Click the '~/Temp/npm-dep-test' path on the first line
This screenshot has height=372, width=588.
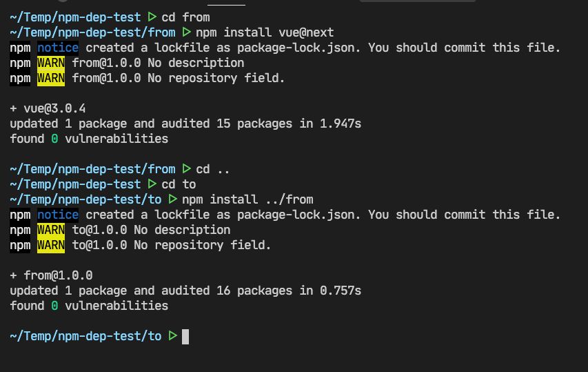point(75,17)
